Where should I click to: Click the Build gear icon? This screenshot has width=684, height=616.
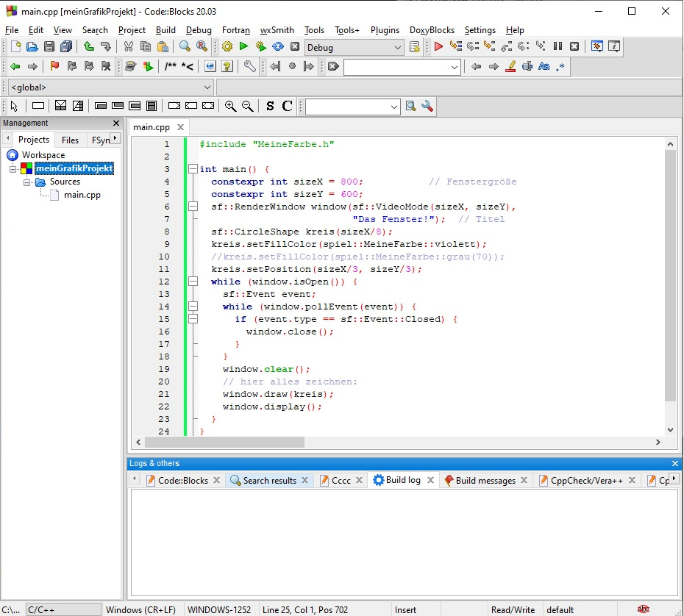pos(227,47)
